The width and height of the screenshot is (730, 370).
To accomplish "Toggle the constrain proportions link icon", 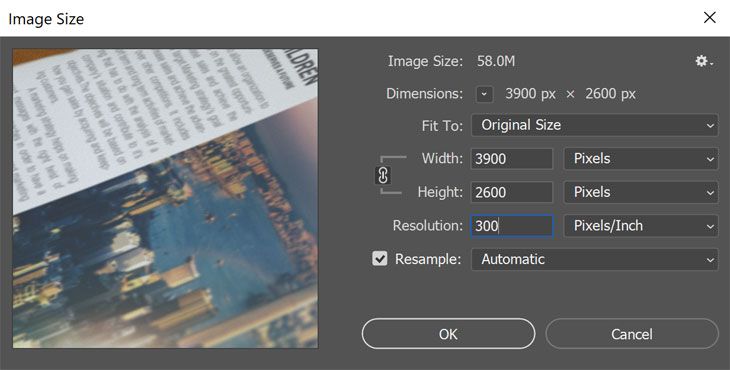I will coord(383,175).
